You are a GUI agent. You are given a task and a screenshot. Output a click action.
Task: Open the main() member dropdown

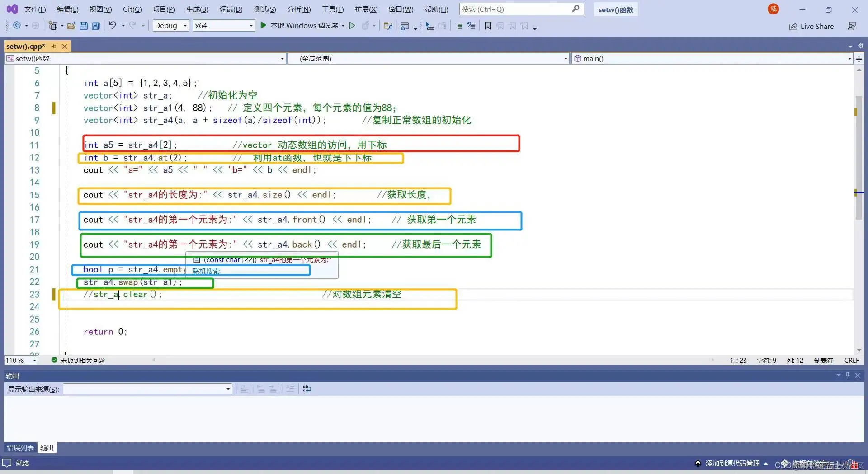click(x=712, y=58)
